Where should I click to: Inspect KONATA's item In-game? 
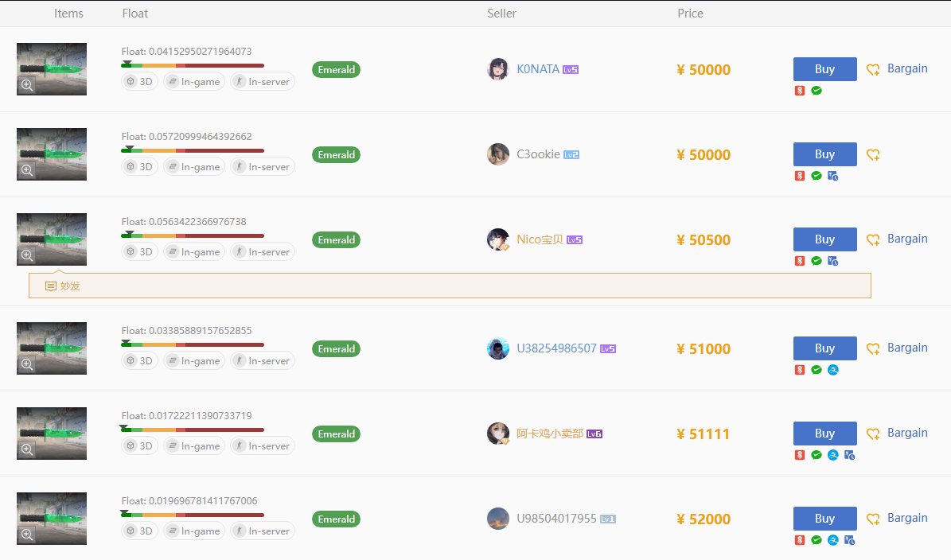(194, 81)
